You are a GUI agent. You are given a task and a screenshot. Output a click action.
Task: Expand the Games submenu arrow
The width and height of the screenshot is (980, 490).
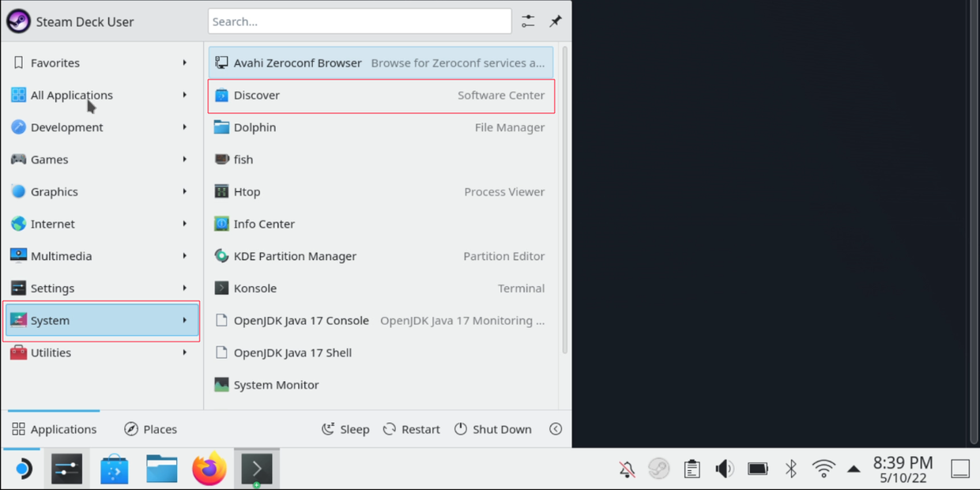coord(185,160)
